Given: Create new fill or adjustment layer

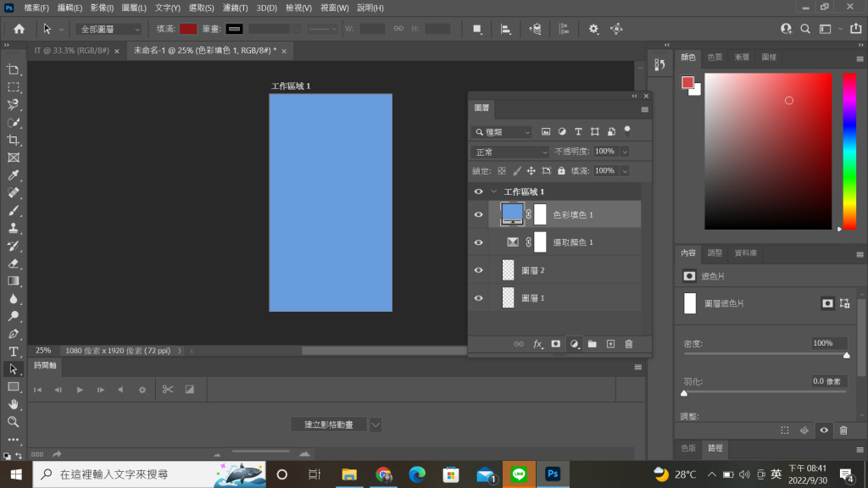Looking at the screenshot, I should (x=574, y=344).
